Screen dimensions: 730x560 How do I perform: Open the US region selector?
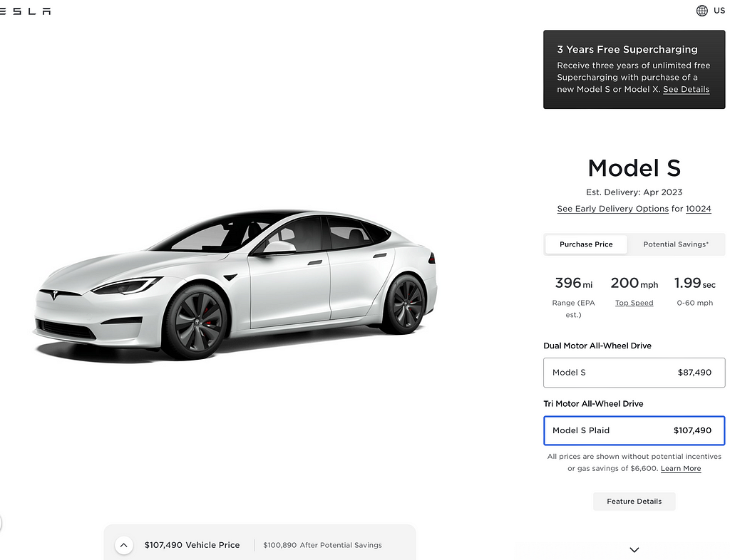[719, 11]
